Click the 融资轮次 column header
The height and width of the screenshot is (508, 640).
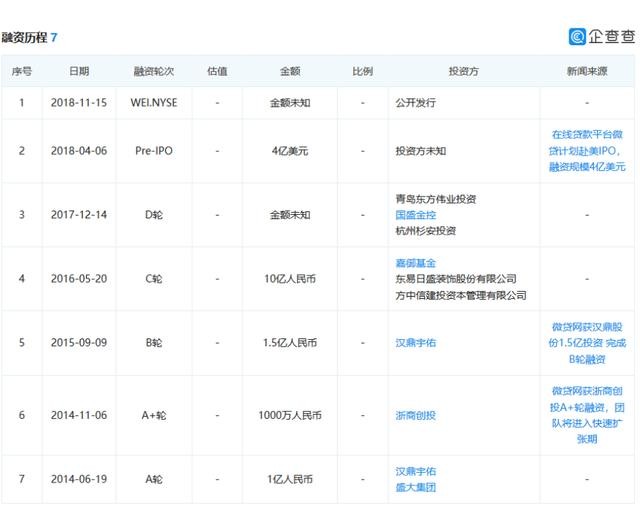(154, 71)
